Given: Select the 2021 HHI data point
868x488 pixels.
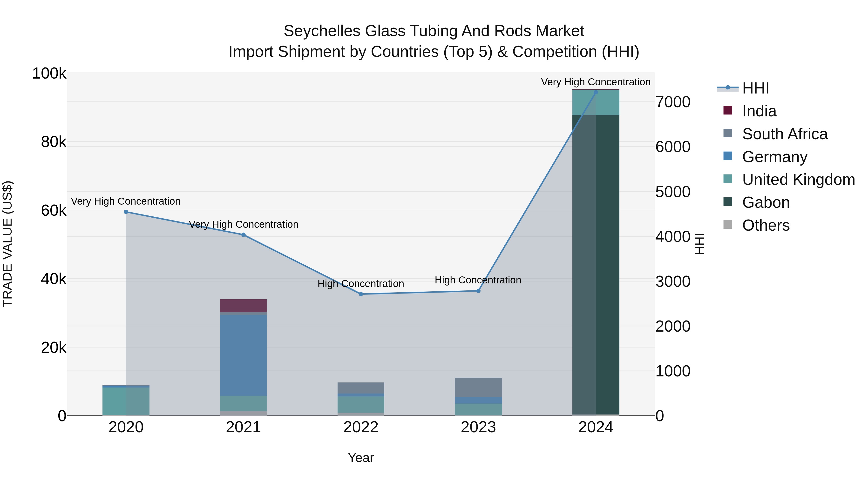Looking at the screenshot, I should coord(243,235).
